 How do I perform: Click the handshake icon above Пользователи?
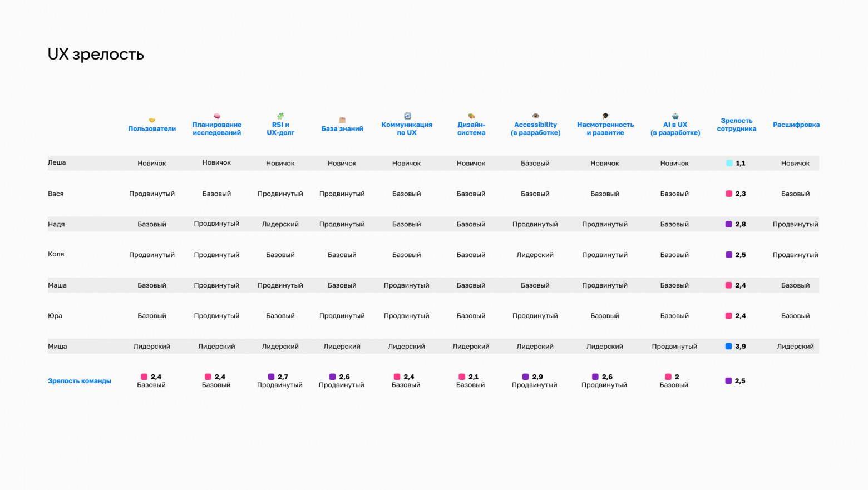coord(152,120)
